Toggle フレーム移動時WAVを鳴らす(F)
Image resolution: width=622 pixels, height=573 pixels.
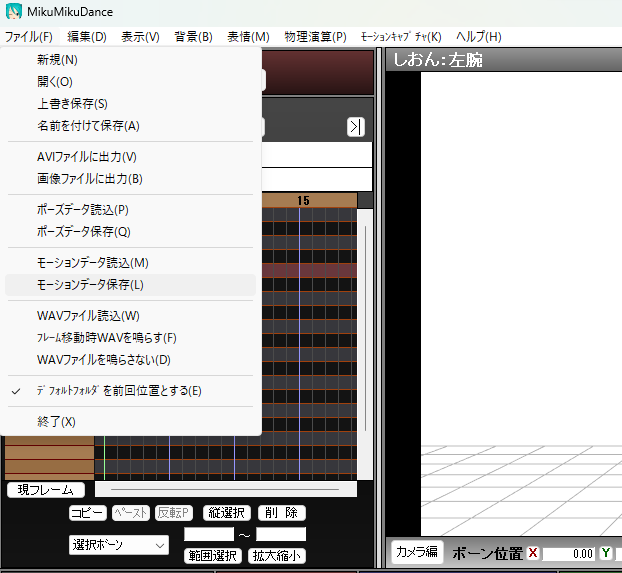point(131,338)
